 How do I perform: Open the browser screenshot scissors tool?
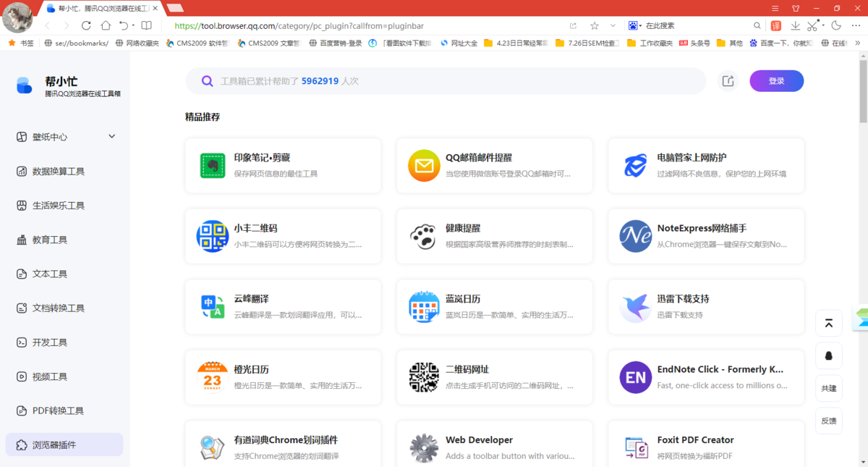coord(811,25)
